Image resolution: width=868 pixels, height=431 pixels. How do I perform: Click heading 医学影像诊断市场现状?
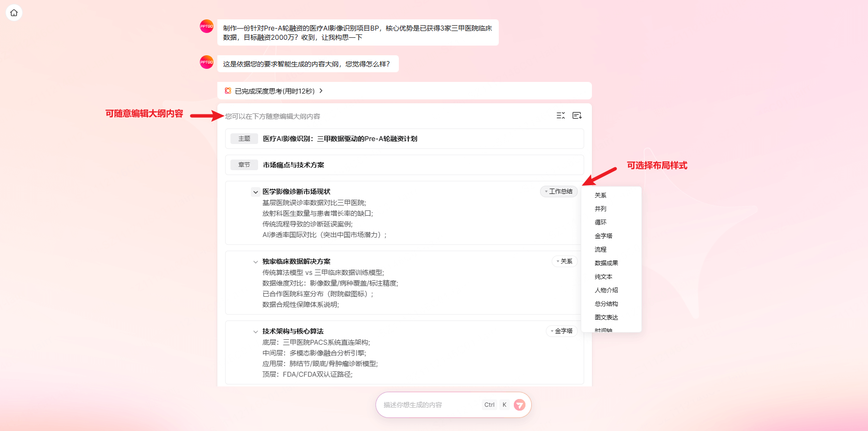click(x=296, y=192)
